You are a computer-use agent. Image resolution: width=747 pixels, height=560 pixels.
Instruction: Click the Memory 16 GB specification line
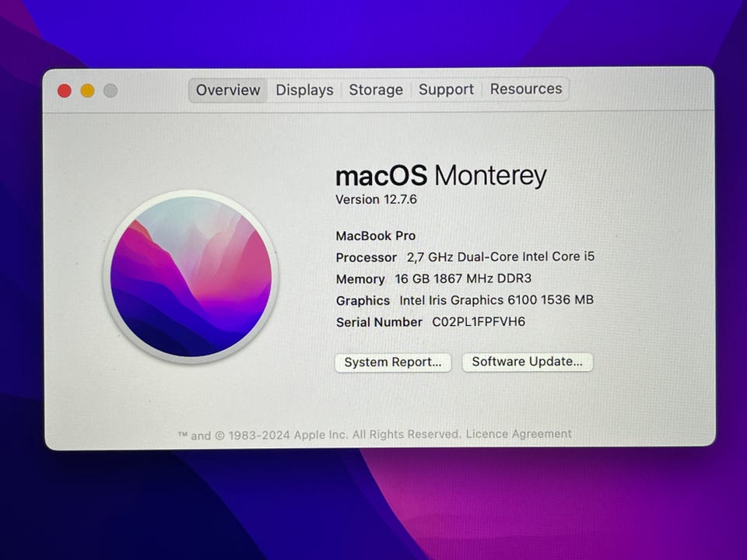point(433,278)
